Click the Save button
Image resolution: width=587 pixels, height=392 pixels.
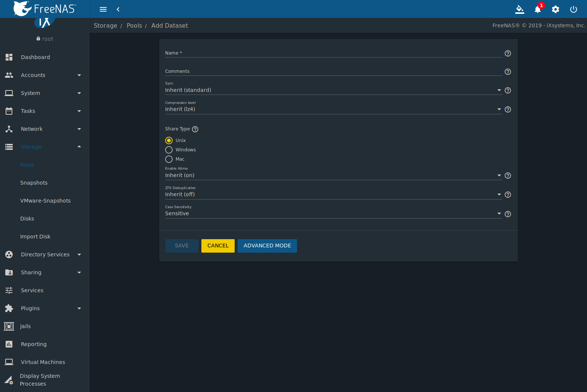[182, 246]
